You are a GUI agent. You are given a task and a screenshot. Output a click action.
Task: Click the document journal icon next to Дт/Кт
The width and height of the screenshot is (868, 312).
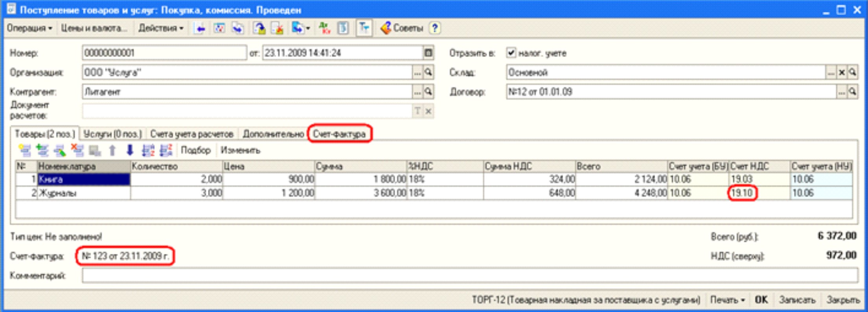pyautogui.click(x=343, y=28)
